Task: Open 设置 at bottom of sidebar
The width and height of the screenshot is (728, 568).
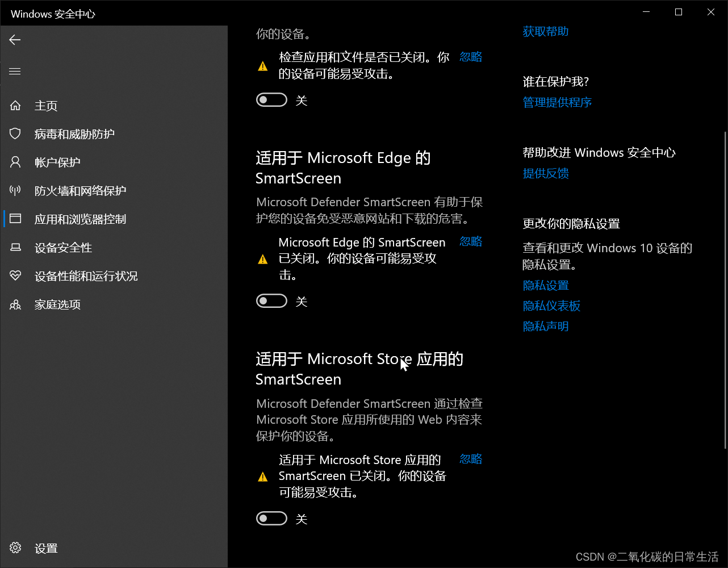Action: pos(47,548)
